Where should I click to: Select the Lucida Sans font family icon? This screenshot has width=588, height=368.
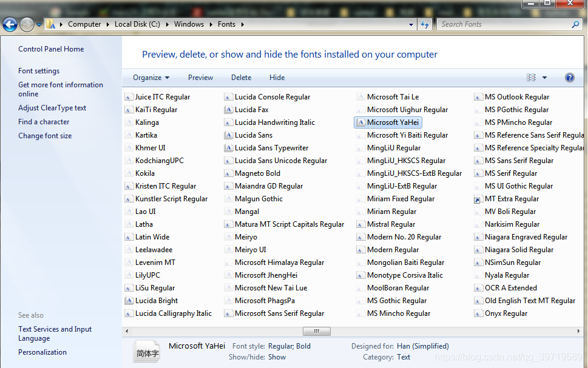[x=228, y=135]
